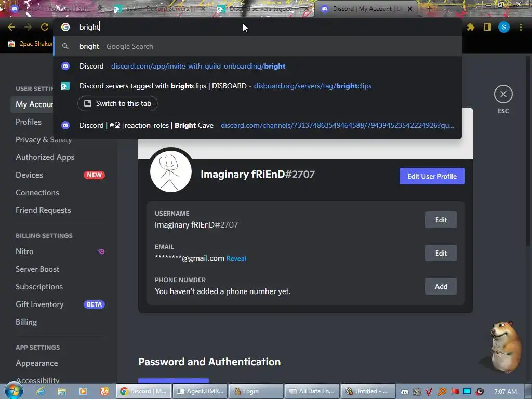
Task: Open the Profiles settings page
Action: point(29,122)
